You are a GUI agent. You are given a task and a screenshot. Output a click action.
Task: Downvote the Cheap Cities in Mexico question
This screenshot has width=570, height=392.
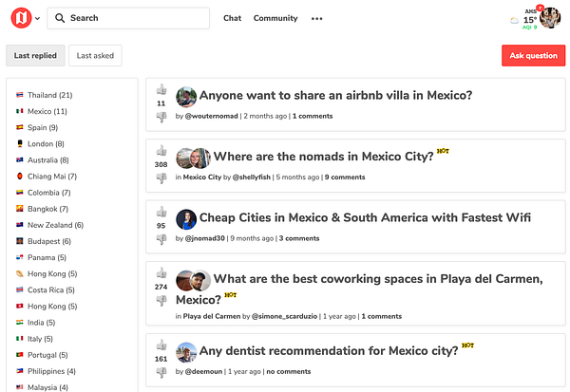(161, 238)
